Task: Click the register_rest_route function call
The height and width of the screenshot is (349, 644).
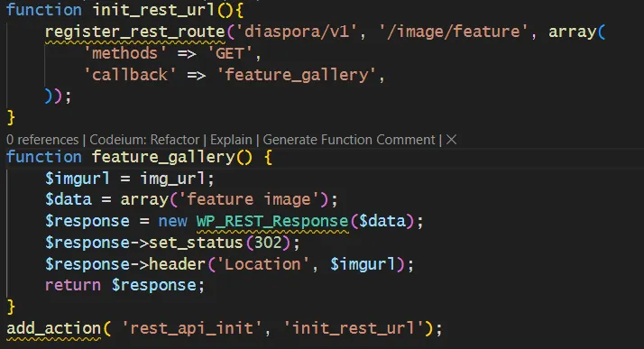Action: coord(134,32)
